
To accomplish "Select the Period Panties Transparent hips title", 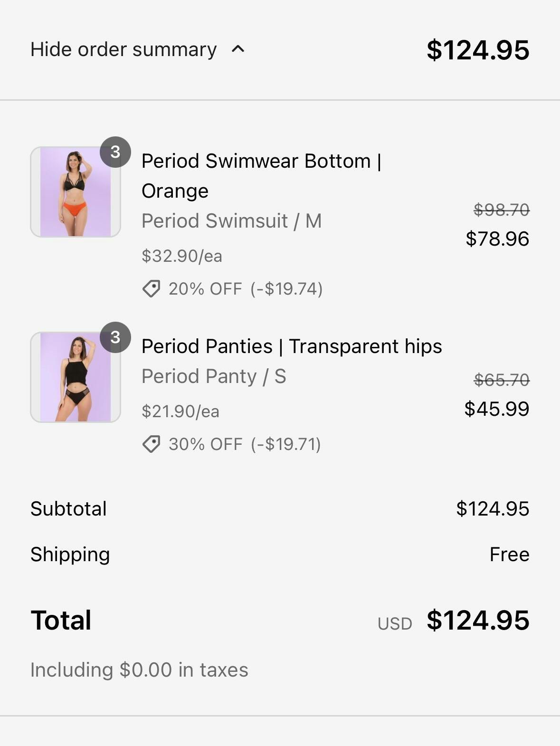I will coord(292,346).
